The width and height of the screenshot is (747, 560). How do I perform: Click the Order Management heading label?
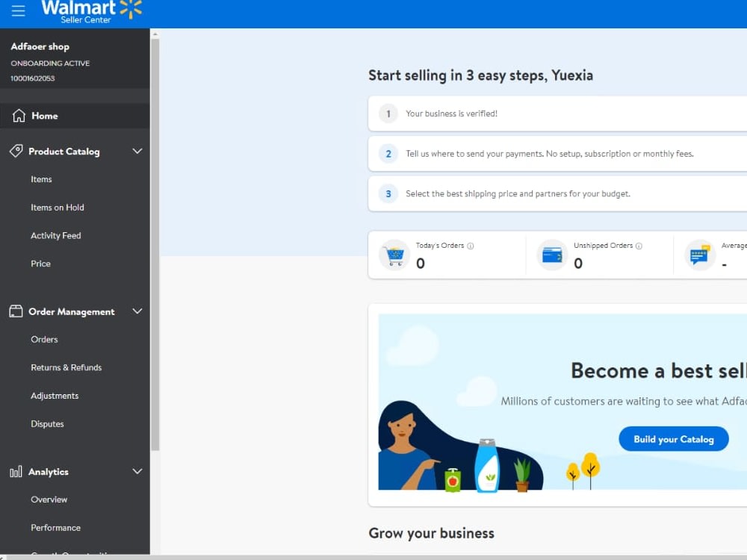point(72,311)
